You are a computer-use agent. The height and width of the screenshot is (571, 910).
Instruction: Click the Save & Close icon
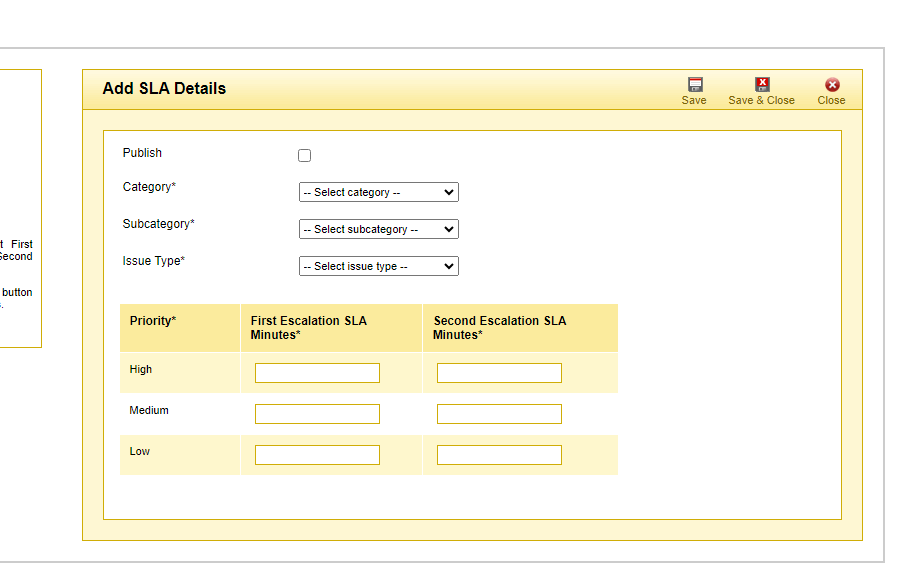coord(762,85)
